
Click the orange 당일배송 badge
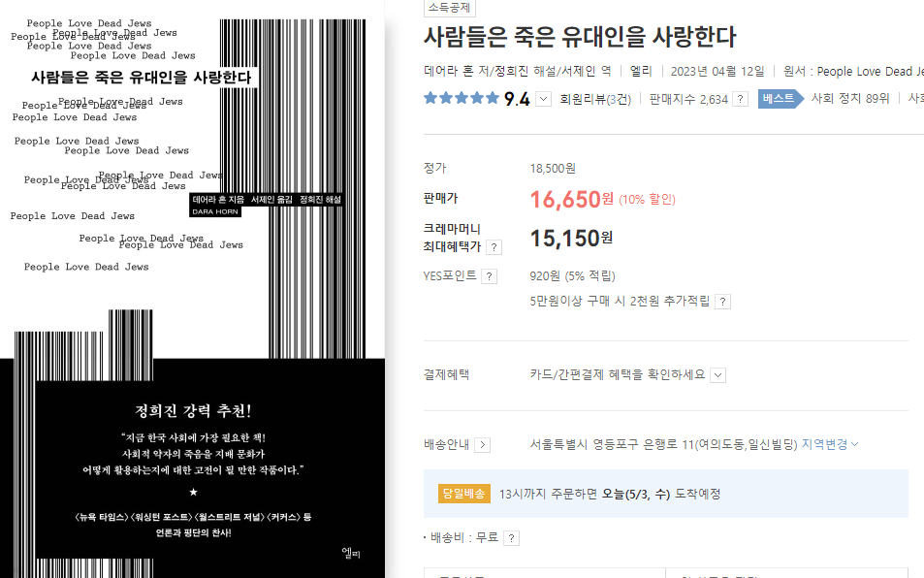pyautogui.click(x=463, y=494)
